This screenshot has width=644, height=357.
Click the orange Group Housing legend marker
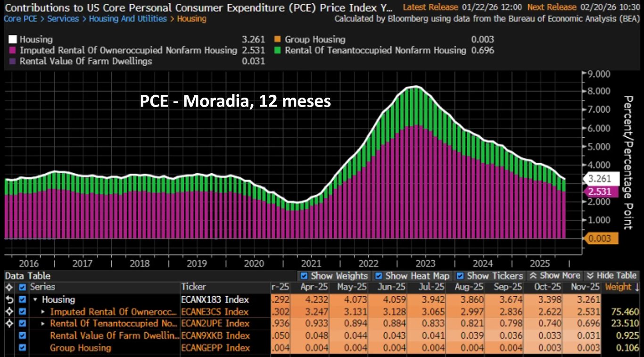pos(278,40)
